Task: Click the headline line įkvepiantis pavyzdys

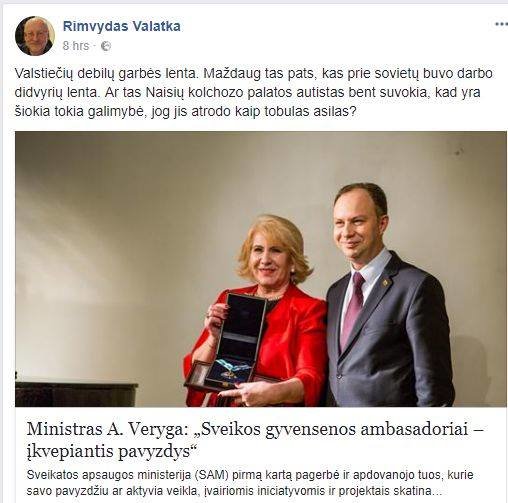Action: (x=112, y=451)
